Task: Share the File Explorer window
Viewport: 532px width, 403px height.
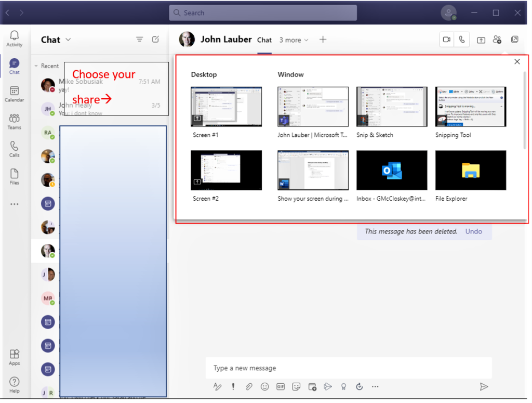Action: (471, 170)
